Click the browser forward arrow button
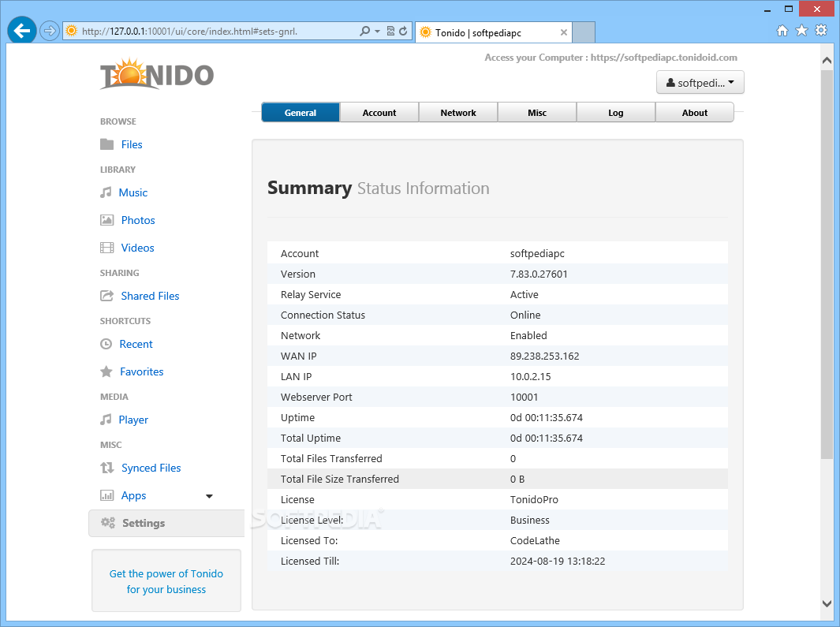Image resolution: width=840 pixels, height=627 pixels. tap(49, 31)
